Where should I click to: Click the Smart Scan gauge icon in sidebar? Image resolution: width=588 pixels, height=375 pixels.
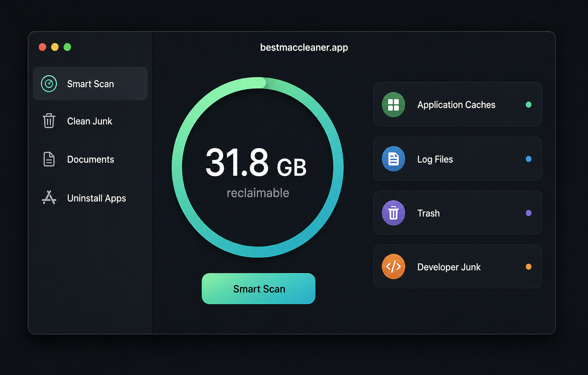click(49, 84)
